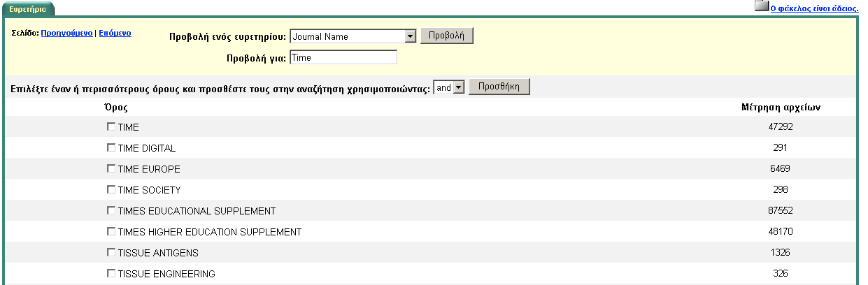The width and height of the screenshot is (868, 285).
Task: Click the record count 87552
Action: click(x=781, y=211)
